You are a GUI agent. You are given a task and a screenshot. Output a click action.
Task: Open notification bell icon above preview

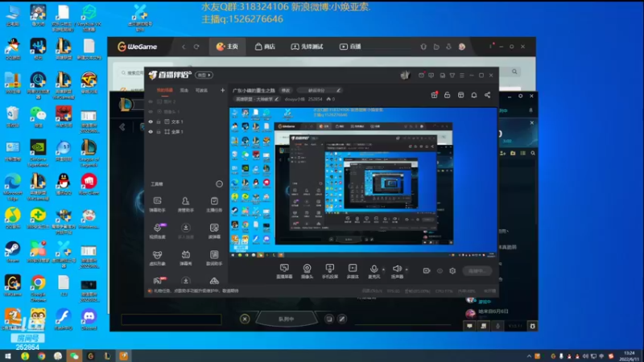(474, 95)
